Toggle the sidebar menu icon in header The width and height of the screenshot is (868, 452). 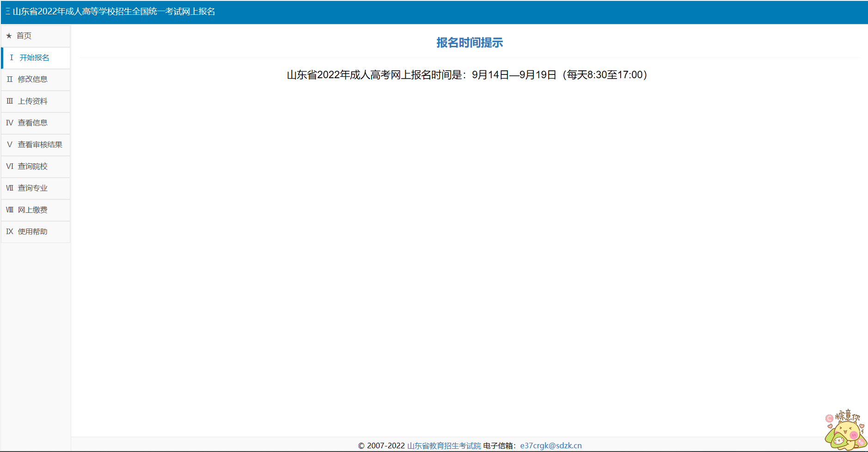[x=8, y=12]
